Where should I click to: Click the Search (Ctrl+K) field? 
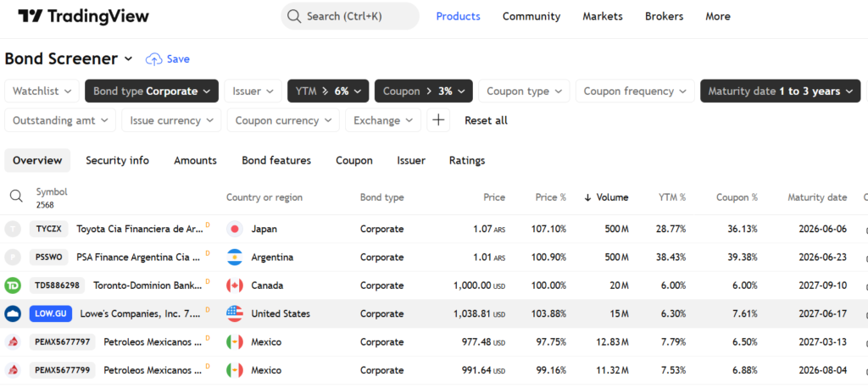[x=350, y=16]
